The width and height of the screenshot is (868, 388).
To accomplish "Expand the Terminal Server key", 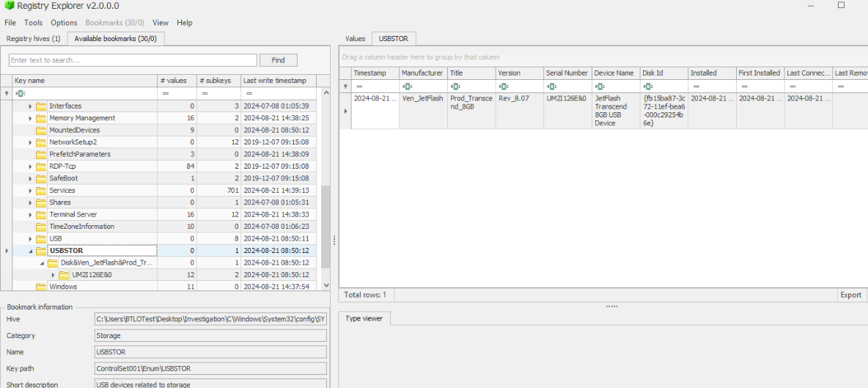I will (30, 215).
